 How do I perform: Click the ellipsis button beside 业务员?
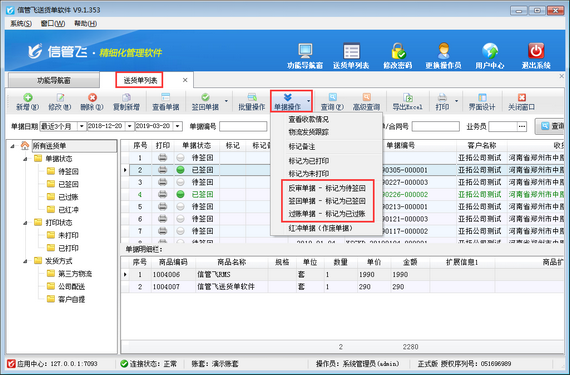coord(522,126)
